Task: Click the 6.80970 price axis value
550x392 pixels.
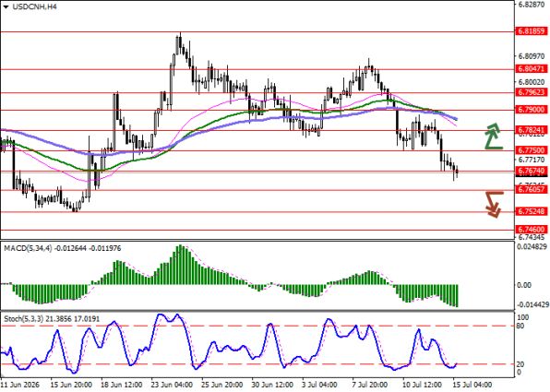Action: pos(532,56)
